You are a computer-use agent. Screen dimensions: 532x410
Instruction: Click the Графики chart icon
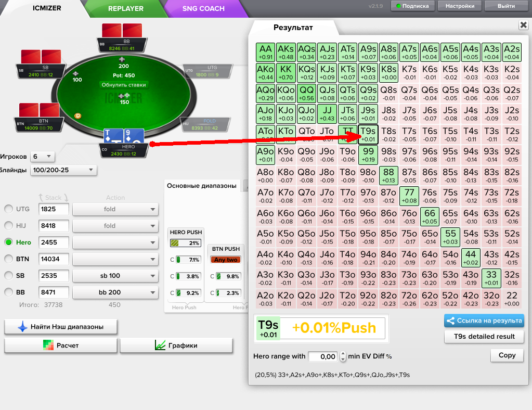point(160,345)
